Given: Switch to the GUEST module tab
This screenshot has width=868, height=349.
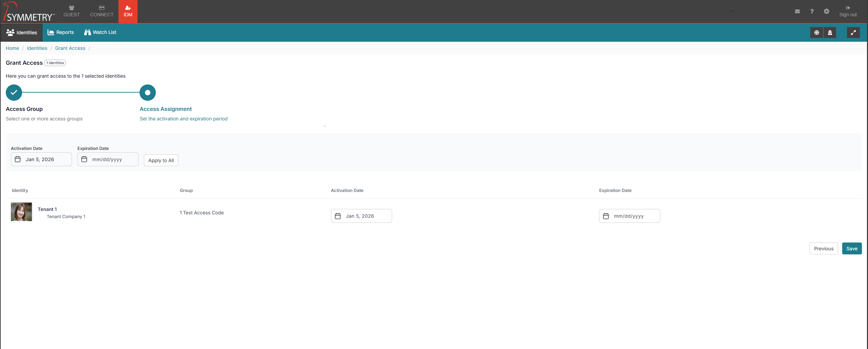Looking at the screenshot, I should (x=72, y=12).
